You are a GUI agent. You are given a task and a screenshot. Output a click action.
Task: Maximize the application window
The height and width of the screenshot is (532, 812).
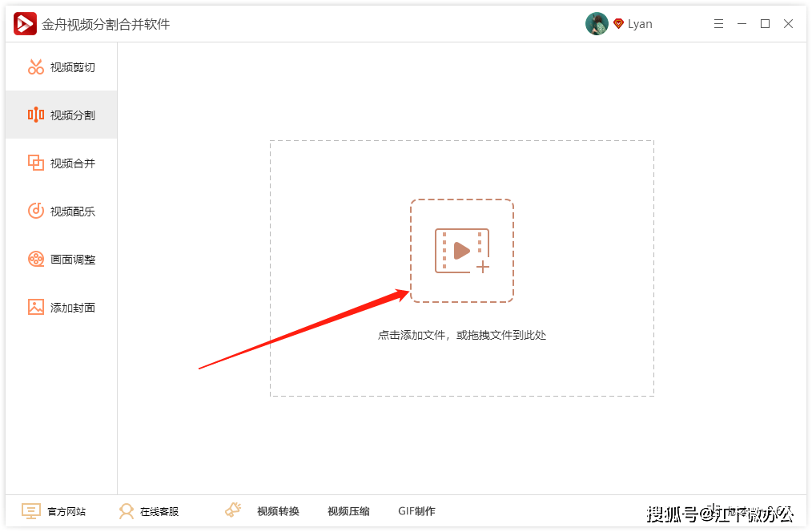(765, 24)
